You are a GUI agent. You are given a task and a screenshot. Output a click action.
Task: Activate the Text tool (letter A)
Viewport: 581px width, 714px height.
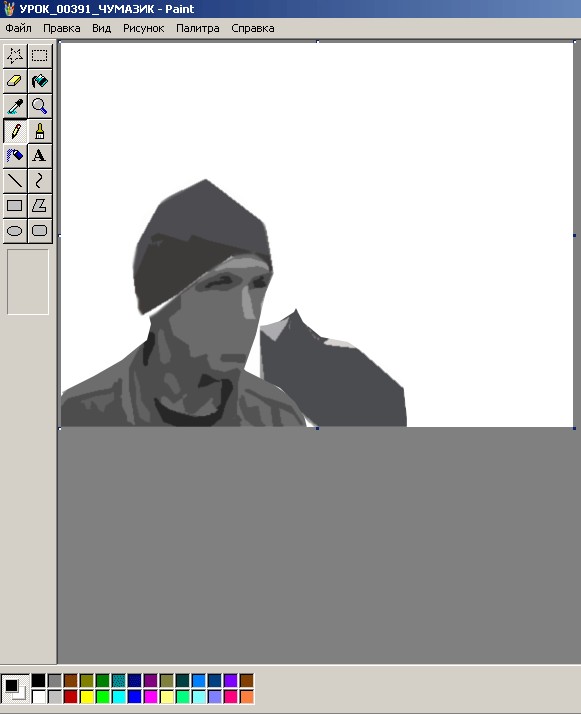[x=40, y=156]
